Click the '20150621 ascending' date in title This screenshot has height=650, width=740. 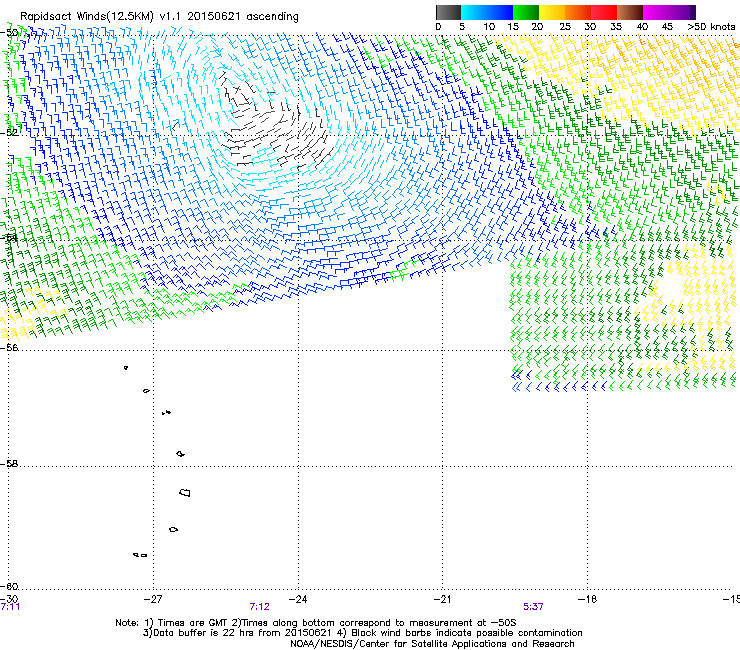tap(243, 17)
